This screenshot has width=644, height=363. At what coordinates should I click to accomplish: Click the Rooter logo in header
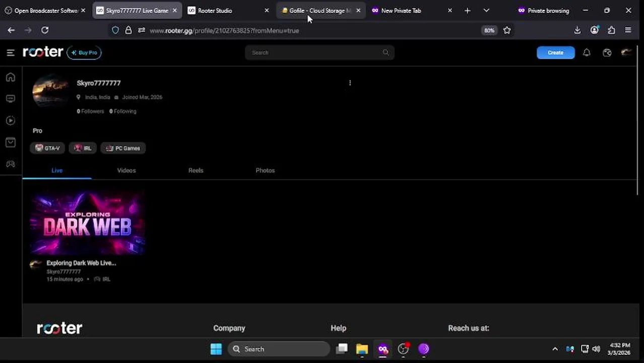[x=43, y=52]
